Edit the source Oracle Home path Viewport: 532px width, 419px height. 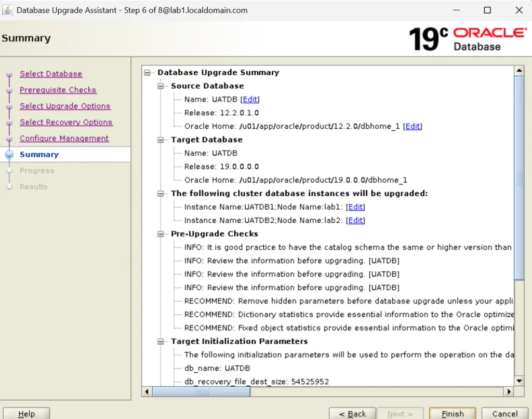point(413,126)
